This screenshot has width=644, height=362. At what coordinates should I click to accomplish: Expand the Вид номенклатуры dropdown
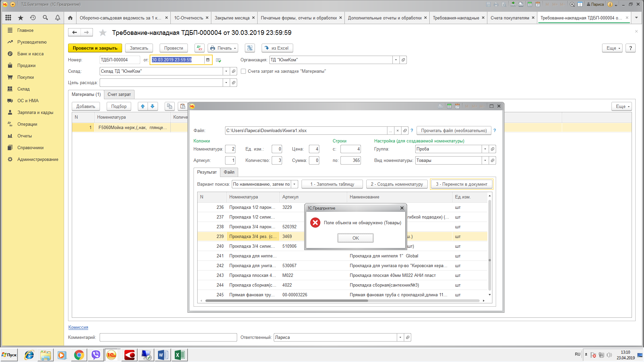(x=485, y=161)
